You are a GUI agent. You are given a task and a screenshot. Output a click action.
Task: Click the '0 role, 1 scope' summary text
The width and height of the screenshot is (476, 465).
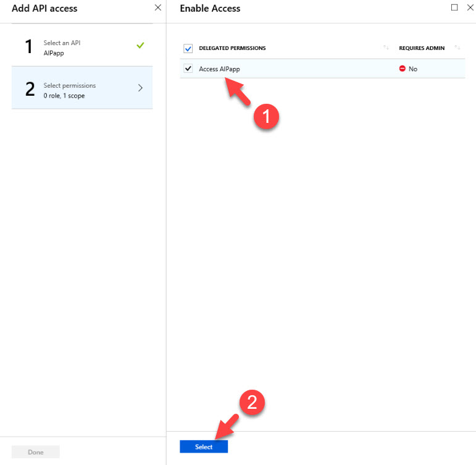(64, 96)
